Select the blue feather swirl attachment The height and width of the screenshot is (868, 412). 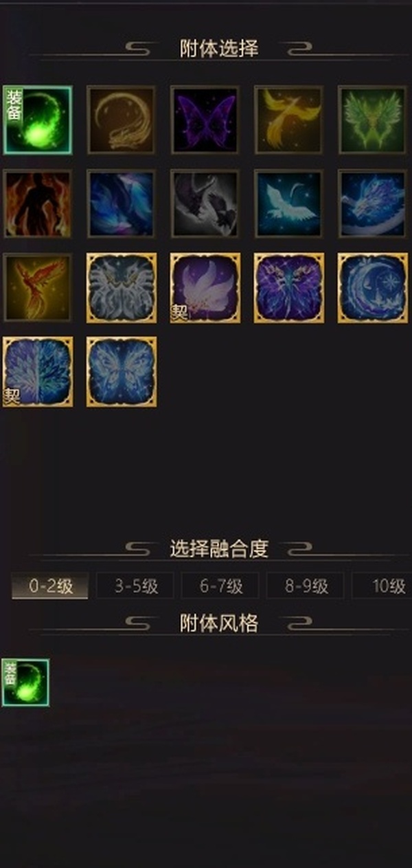click(x=121, y=203)
